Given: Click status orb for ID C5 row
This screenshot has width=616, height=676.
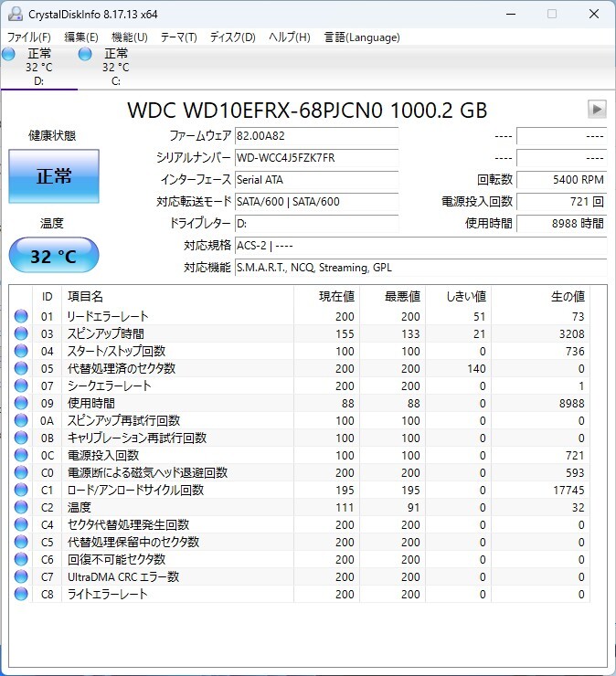Looking at the screenshot, I should coord(21,542).
